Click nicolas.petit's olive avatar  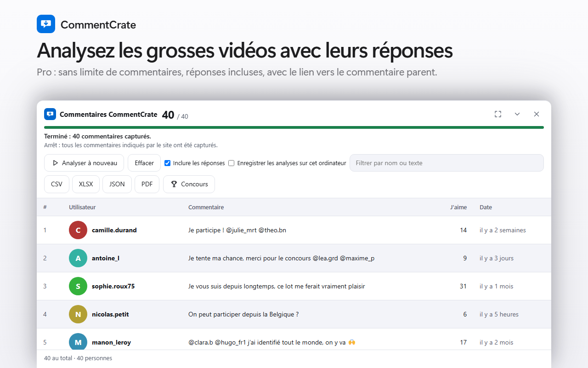pos(78,314)
